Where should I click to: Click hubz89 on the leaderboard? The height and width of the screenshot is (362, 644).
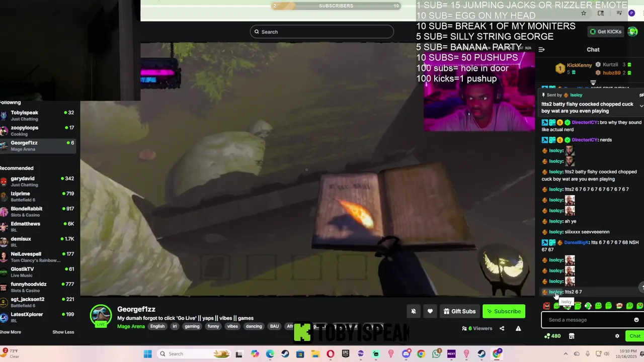click(x=611, y=73)
